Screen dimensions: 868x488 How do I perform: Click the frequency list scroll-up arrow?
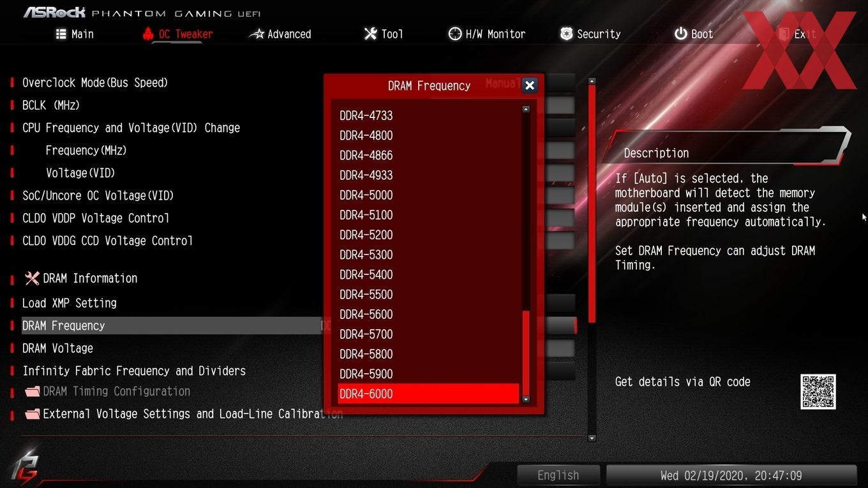click(x=526, y=110)
